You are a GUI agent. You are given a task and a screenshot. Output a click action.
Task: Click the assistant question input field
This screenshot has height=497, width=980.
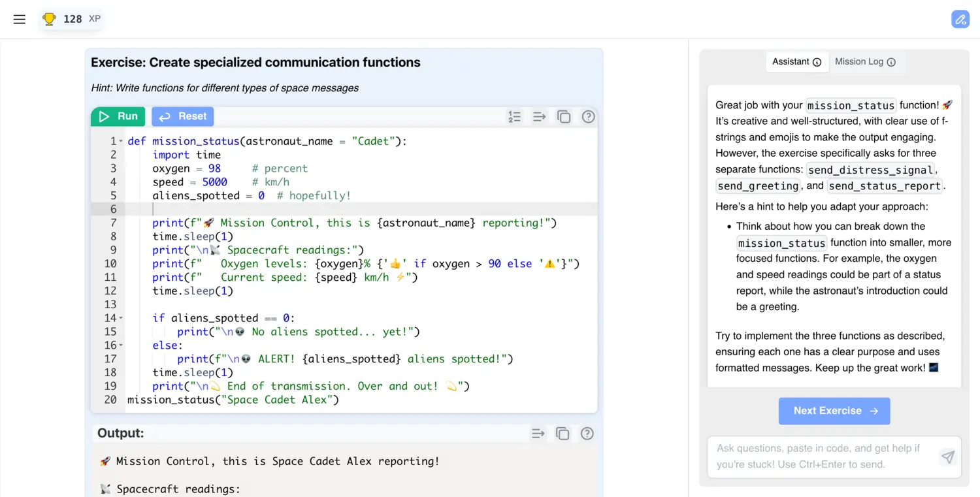[x=817, y=457]
